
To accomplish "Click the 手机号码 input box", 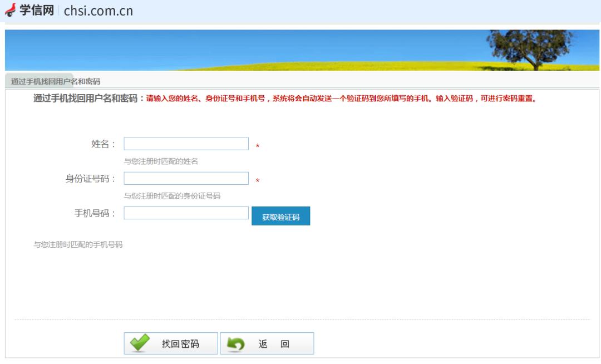I will coord(185,213).
